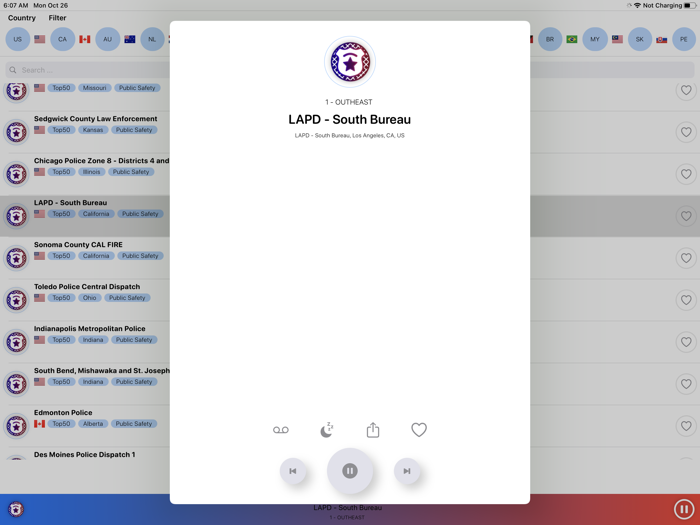Tap the large station logo in player

[x=350, y=62]
